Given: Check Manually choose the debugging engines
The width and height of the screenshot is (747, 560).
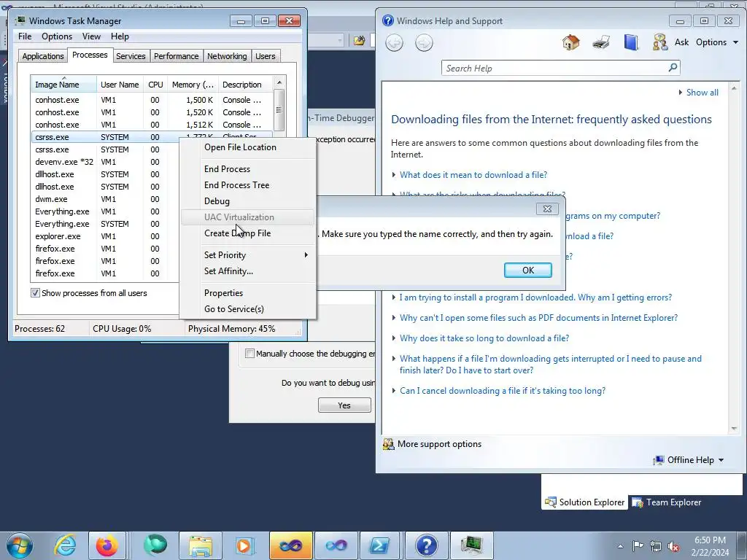Looking at the screenshot, I should (249, 354).
